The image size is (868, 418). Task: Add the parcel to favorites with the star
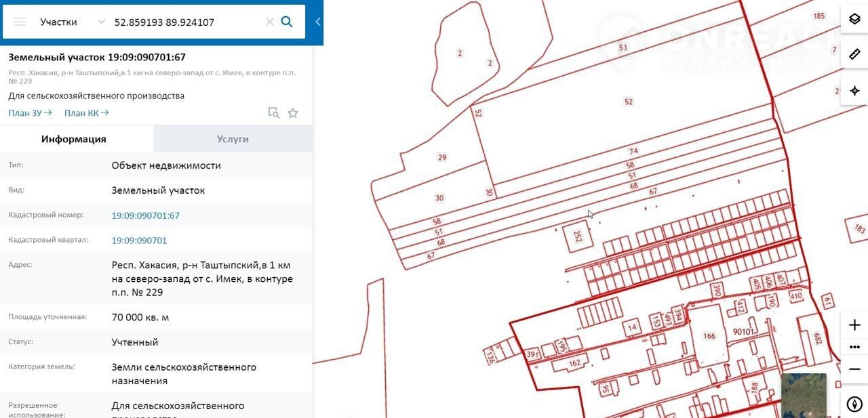tap(293, 113)
